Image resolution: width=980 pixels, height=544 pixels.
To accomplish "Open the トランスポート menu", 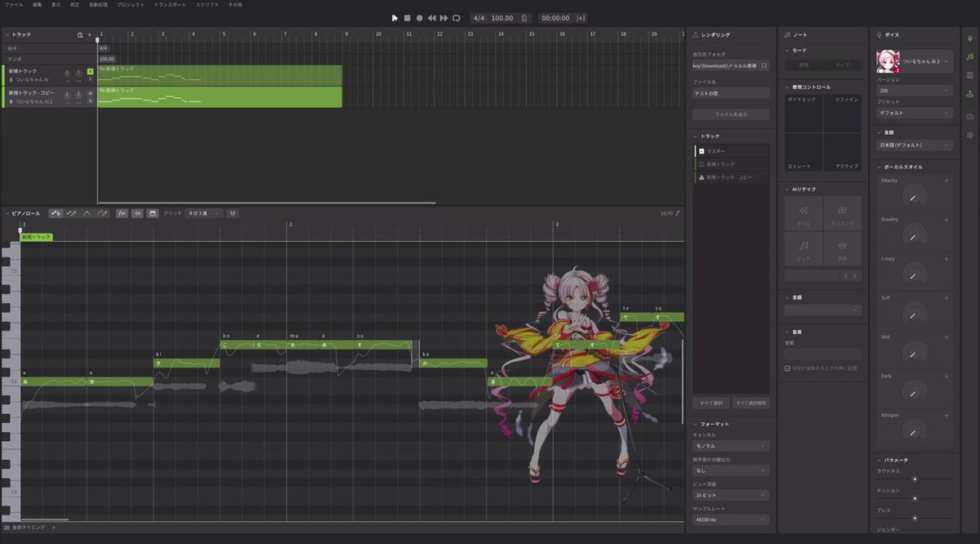I will tap(170, 4).
